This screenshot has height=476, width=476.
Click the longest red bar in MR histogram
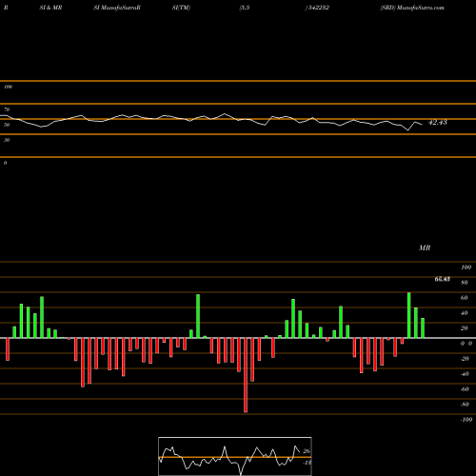(246, 375)
